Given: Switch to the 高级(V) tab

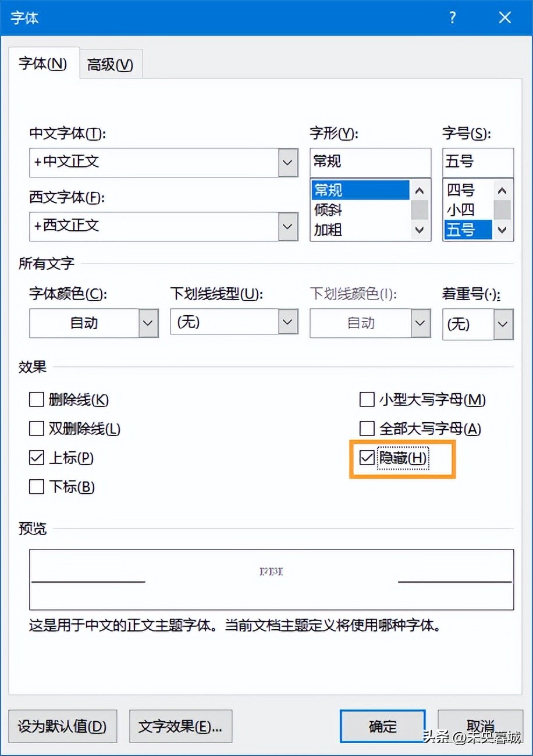Looking at the screenshot, I should (x=111, y=64).
